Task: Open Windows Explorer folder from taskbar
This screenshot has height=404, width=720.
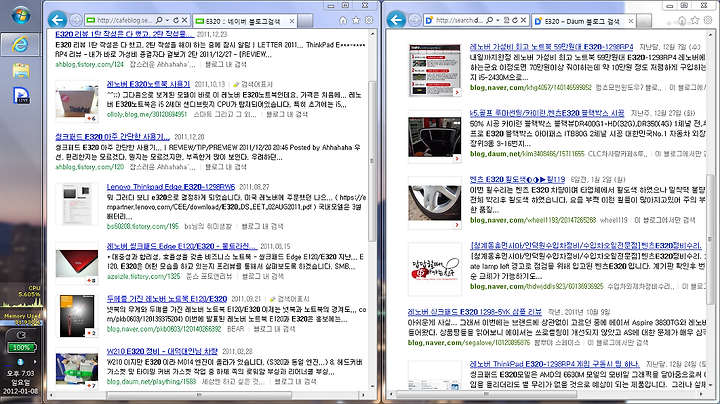Action: click(x=21, y=70)
